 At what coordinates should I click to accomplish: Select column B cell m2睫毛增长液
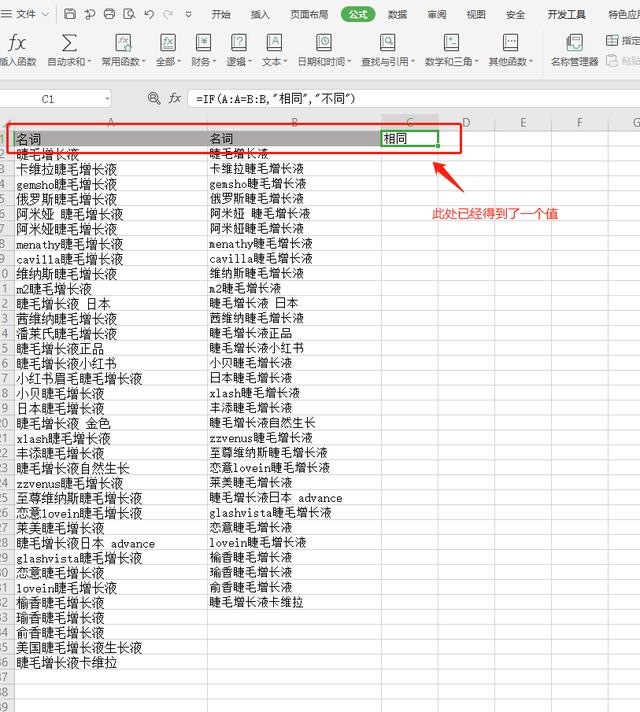294,288
